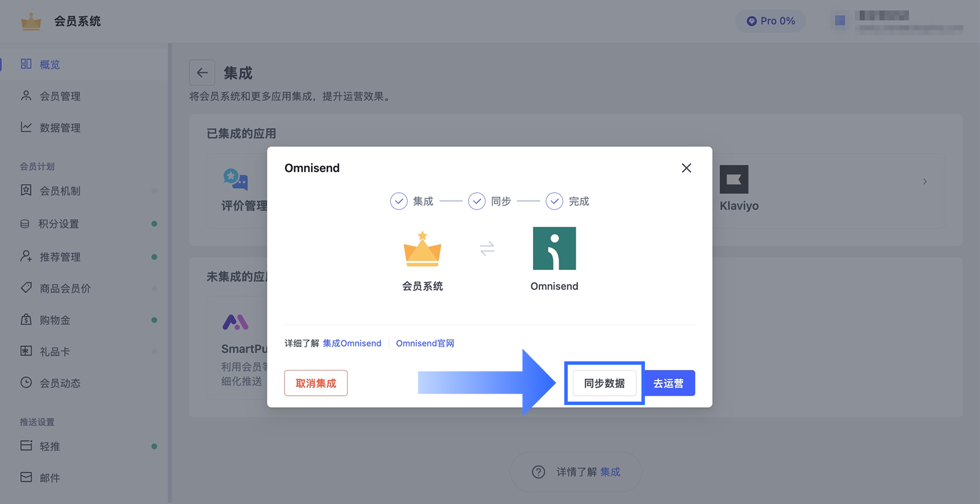
Task: Click the 已集成的应用 section heading
Action: pyautogui.click(x=241, y=133)
